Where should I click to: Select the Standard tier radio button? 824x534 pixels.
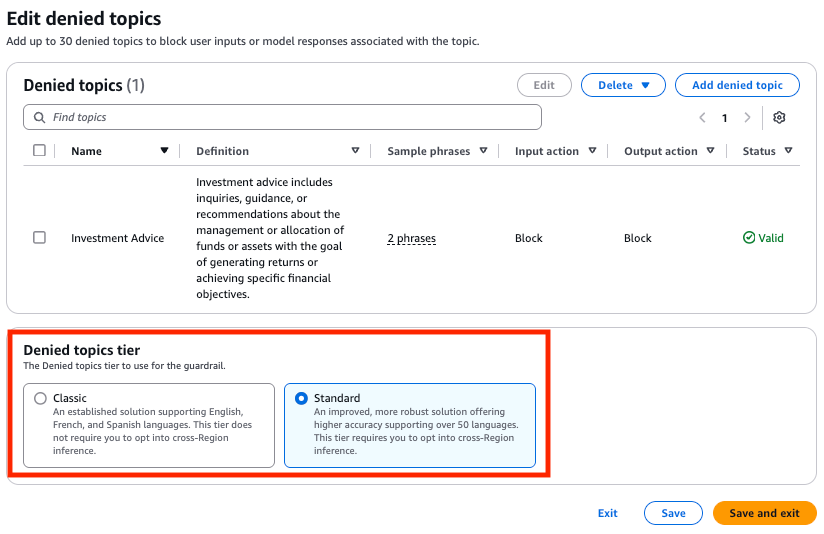point(301,398)
